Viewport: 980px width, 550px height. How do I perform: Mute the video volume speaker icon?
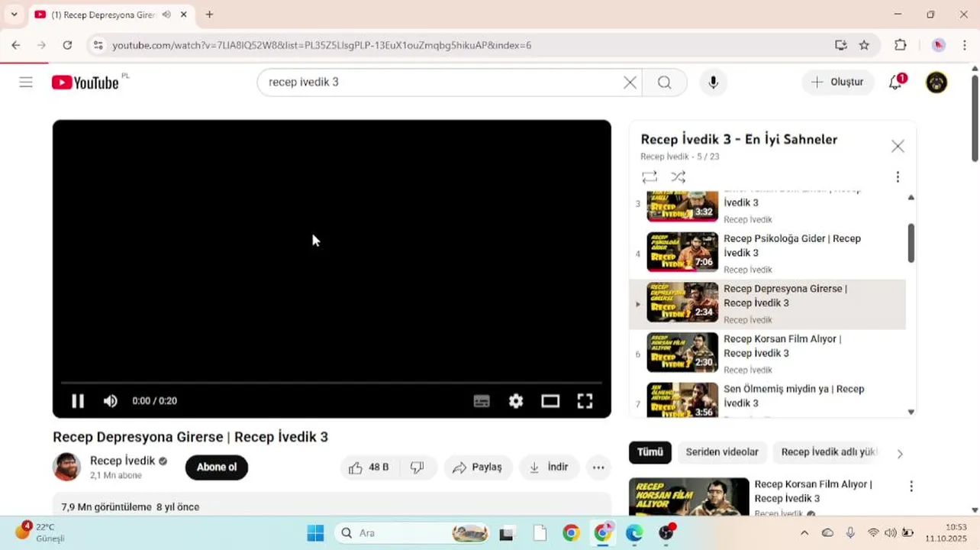pyautogui.click(x=111, y=401)
